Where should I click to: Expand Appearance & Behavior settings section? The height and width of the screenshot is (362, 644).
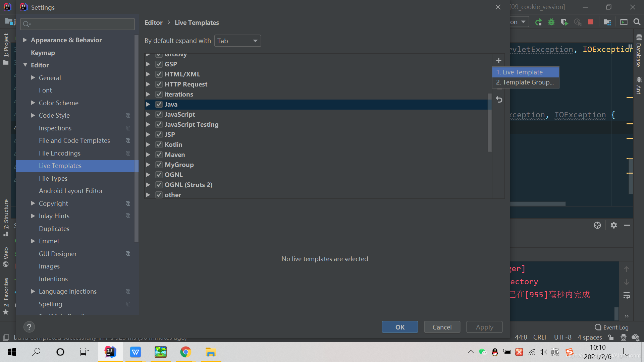click(25, 40)
